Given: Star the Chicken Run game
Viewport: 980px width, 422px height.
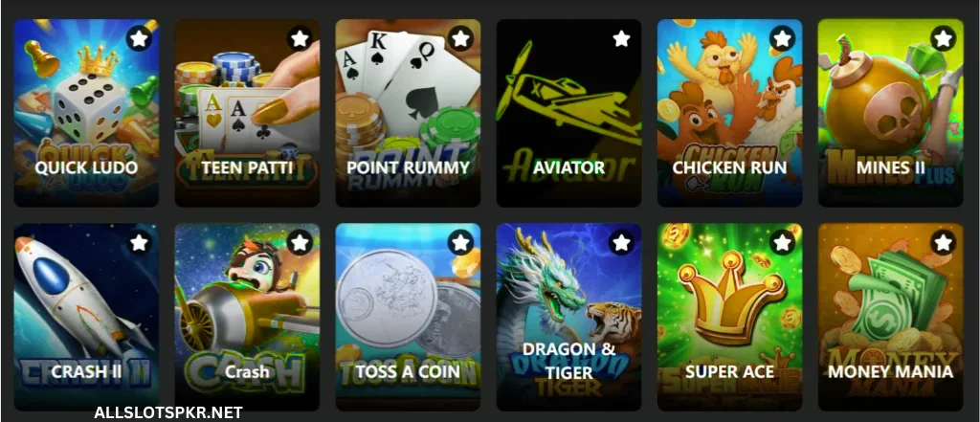Looking at the screenshot, I should (783, 39).
